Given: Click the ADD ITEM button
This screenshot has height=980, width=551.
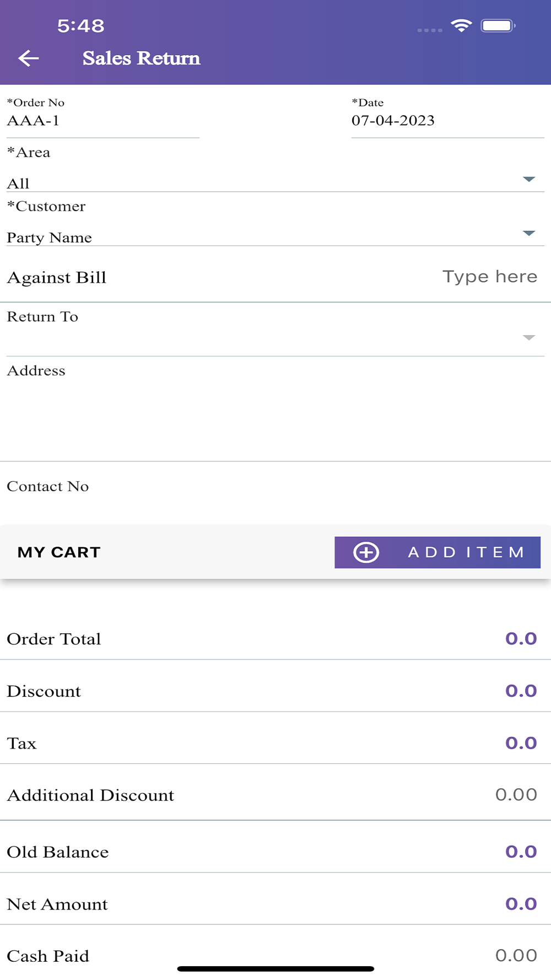Looking at the screenshot, I should [x=437, y=552].
